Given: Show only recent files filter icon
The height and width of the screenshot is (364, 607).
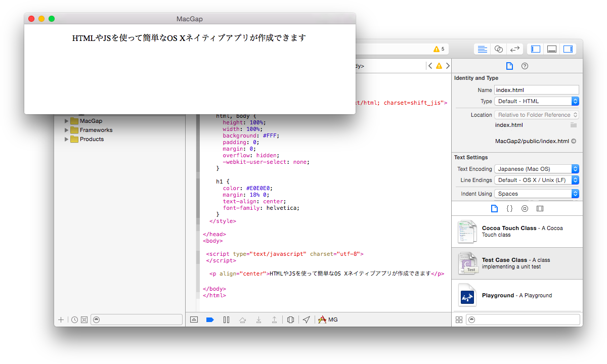Looking at the screenshot, I should tap(74, 320).
